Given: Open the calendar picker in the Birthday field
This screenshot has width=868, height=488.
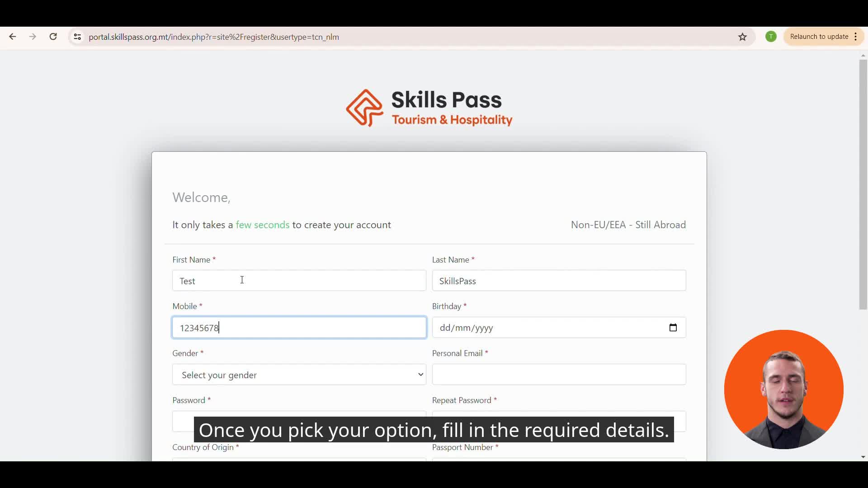Looking at the screenshot, I should (x=673, y=328).
